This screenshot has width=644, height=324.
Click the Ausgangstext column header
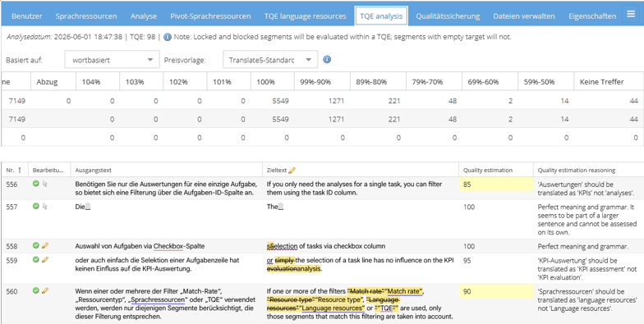tap(166, 170)
